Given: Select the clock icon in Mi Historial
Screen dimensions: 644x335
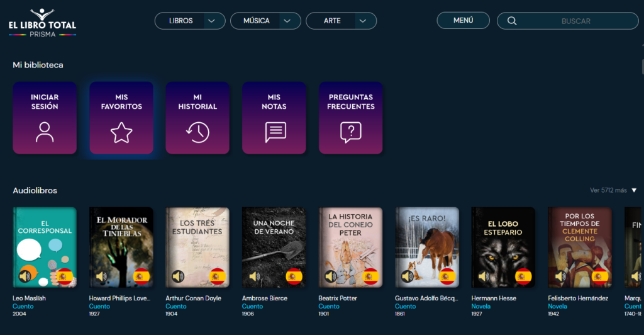Looking at the screenshot, I should pos(197,132).
